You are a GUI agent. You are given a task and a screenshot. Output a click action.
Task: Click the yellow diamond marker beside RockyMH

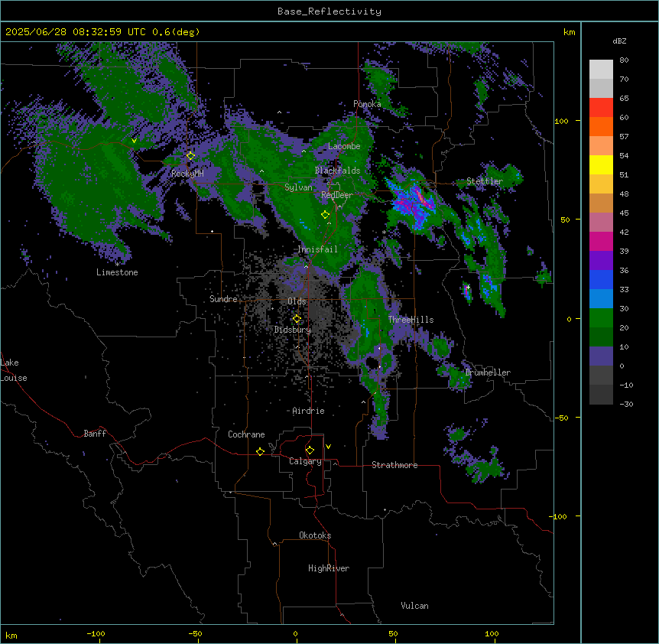[190, 155]
